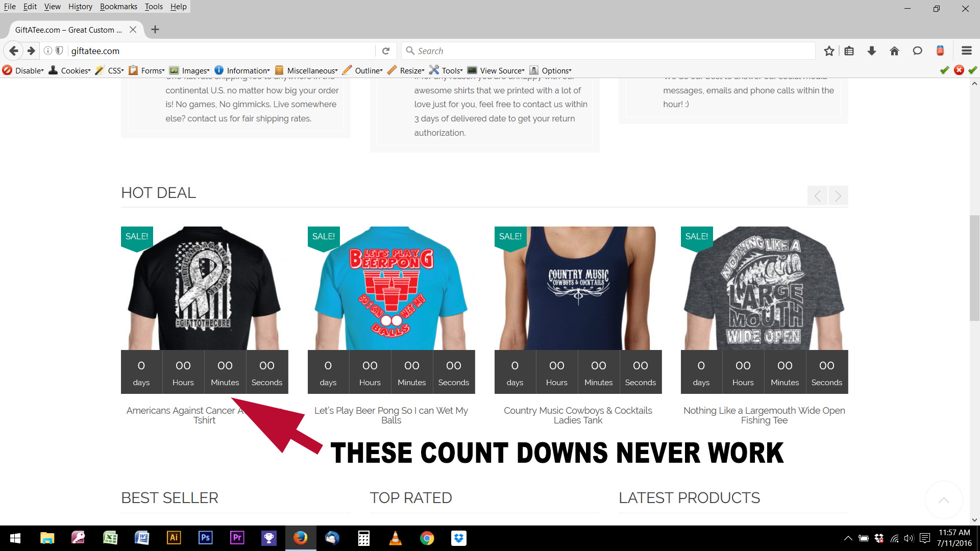Open the Resize dropdown
980x551 pixels.
point(411,70)
